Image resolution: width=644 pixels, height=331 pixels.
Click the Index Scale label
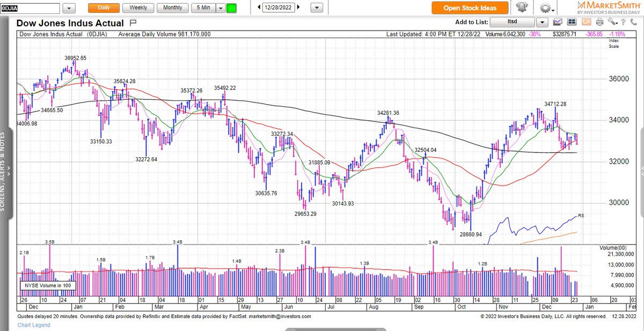pos(613,43)
